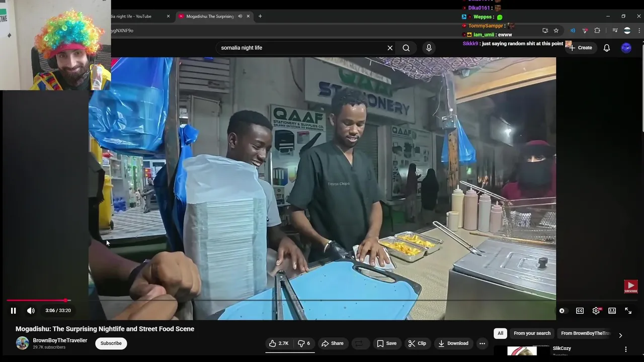Close the 'night life - YouTube' tab
The image size is (644, 362).
pos(168,16)
